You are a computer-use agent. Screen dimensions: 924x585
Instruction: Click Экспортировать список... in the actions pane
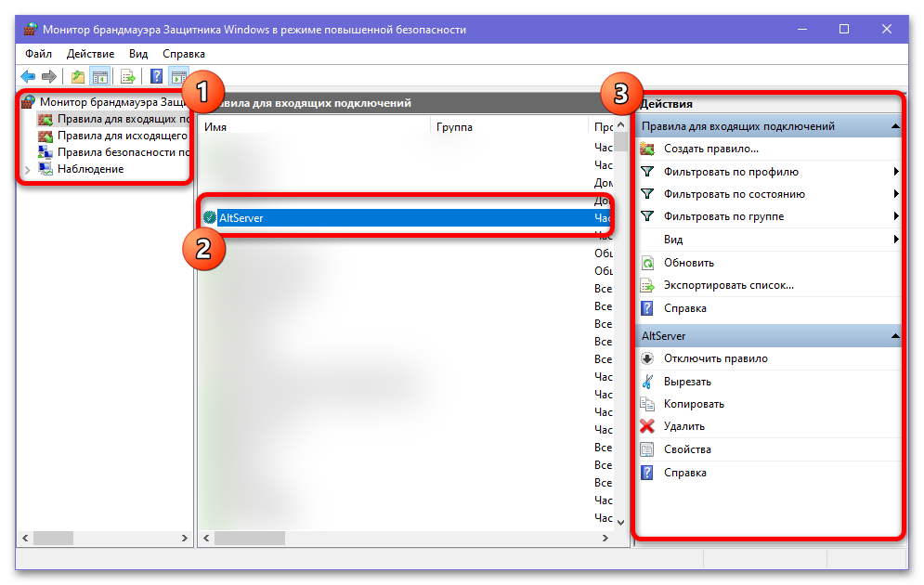pyautogui.click(x=728, y=285)
